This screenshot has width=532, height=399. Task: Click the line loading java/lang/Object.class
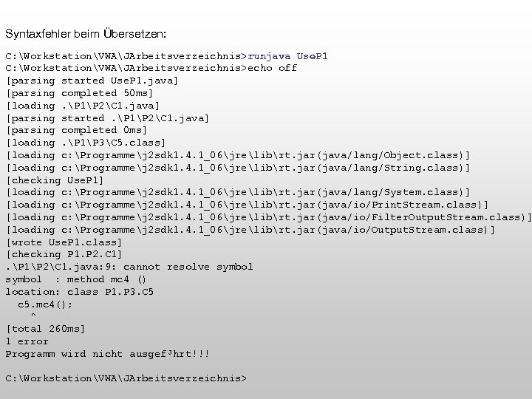point(237,155)
